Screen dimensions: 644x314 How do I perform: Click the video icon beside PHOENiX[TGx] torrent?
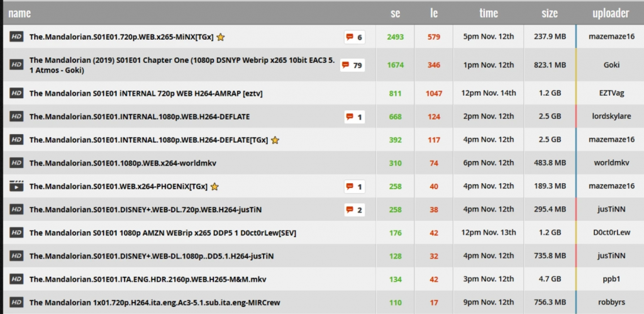point(16,186)
